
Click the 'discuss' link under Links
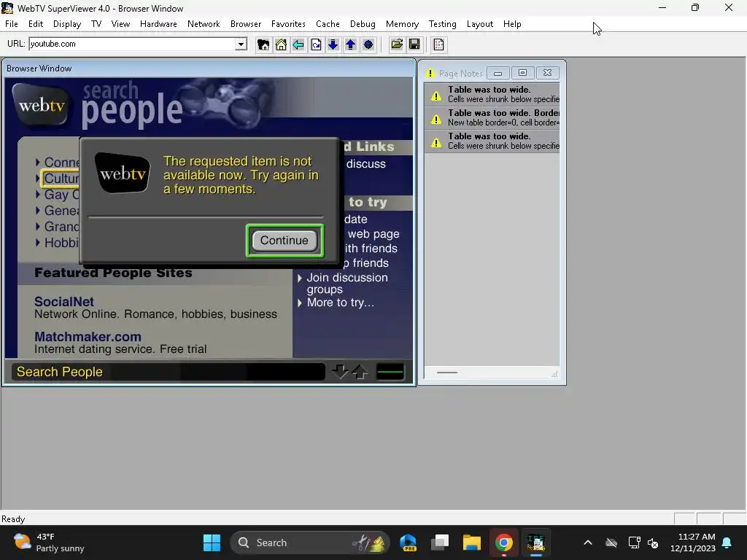coord(366,164)
